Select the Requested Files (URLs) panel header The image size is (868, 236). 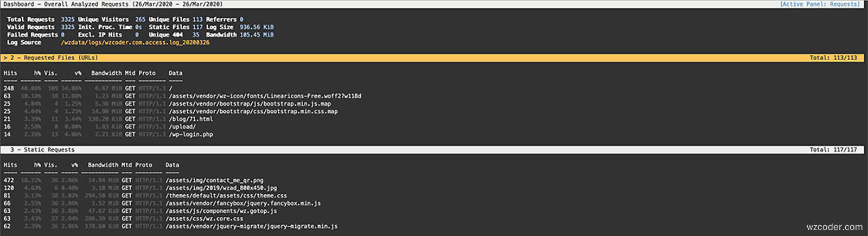coord(434,58)
